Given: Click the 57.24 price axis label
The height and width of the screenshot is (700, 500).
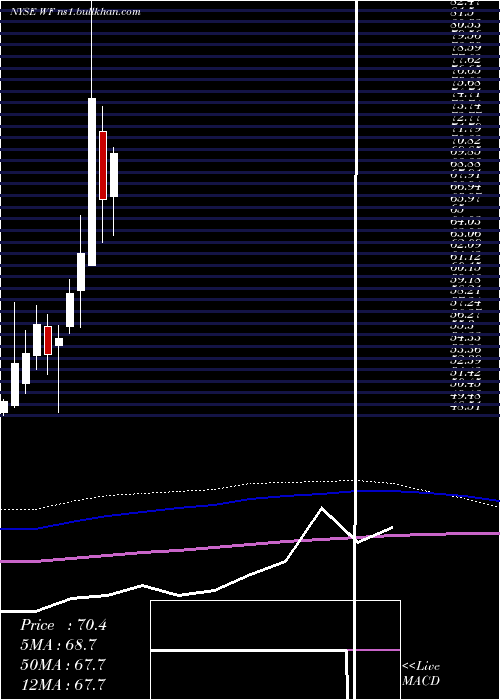Looking at the screenshot, I should [x=465, y=303].
